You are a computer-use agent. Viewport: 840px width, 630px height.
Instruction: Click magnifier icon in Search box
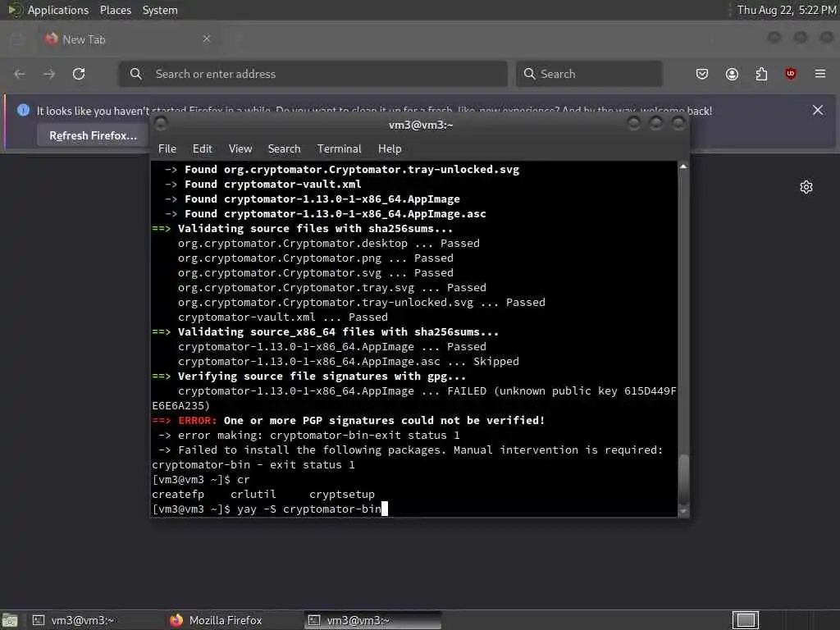[x=529, y=74]
